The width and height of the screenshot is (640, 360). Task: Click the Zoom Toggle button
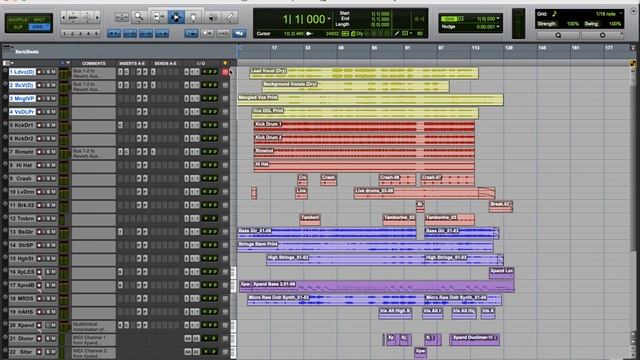[x=122, y=17]
